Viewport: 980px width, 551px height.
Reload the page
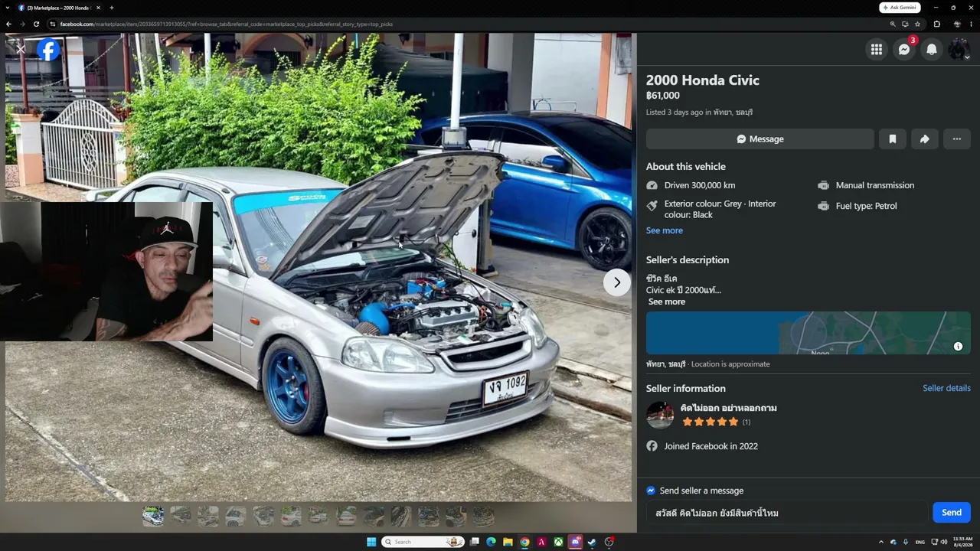pos(36,24)
